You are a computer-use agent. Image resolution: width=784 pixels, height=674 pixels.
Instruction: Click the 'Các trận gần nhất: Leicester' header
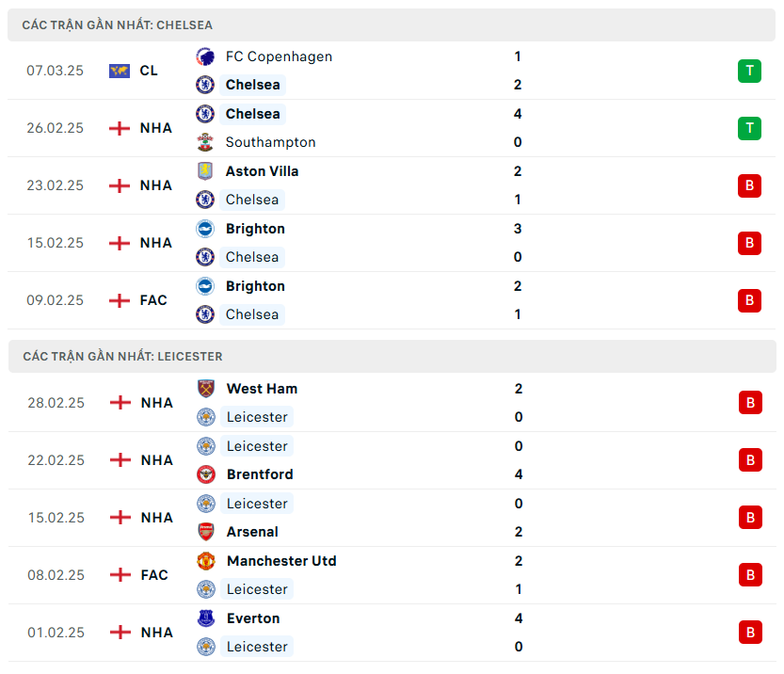(122, 357)
